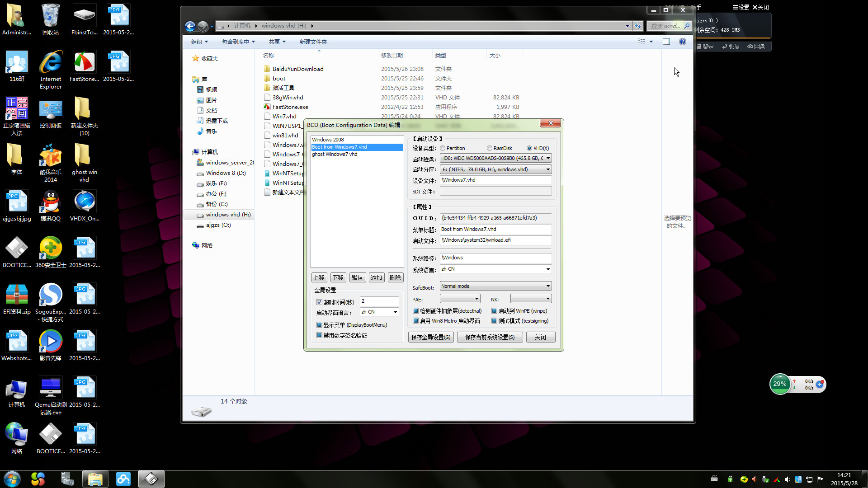This screenshot has width=868, height=488.
Task: Toggle 测试模式 (testsigning) checkbox
Action: click(x=495, y=321)
